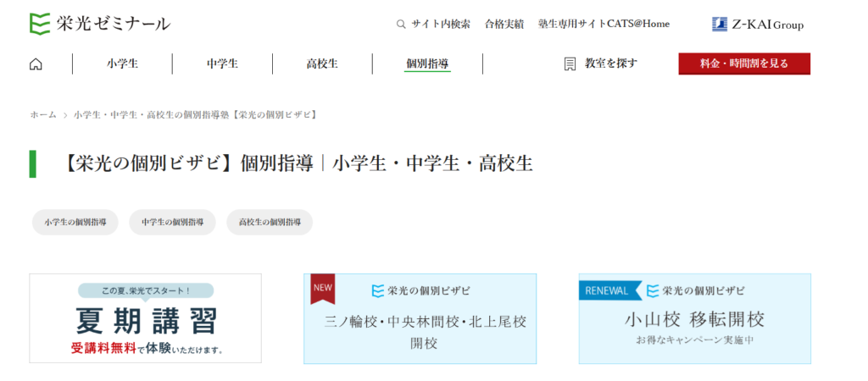This screenshot has width=868, height=381.
Task: Select the 小学生の個別指導 pill button
Action: [75, 223]
